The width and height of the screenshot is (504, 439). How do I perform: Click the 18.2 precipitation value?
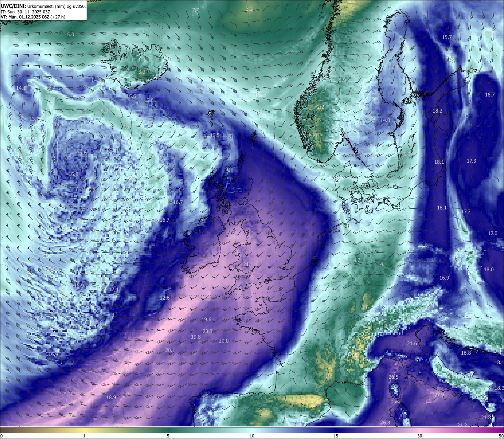[437, 111]
